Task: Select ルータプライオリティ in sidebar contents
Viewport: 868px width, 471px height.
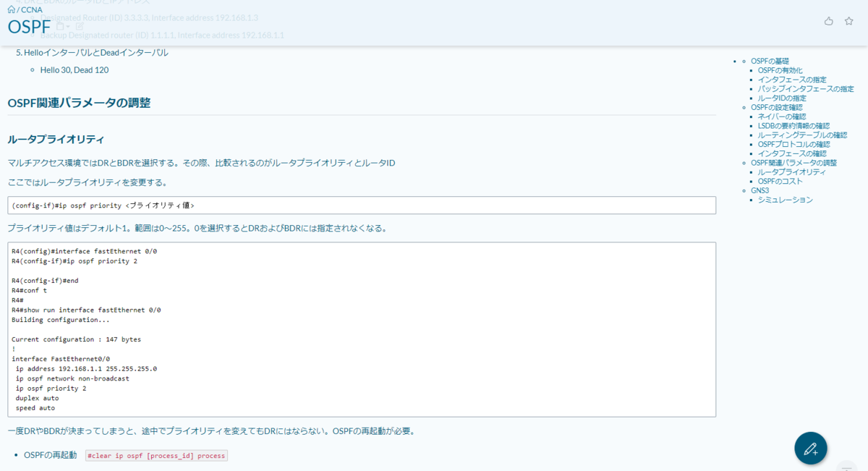Action: coord(792,172)
